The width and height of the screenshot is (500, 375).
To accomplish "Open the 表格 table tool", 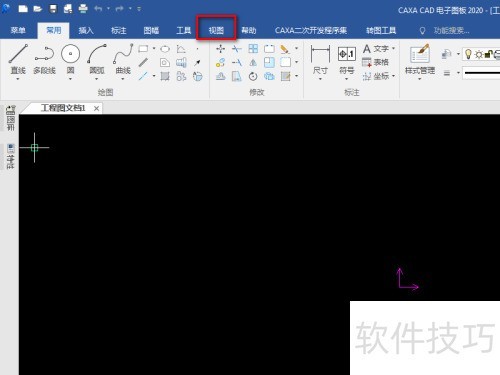I will pos(375,62).
